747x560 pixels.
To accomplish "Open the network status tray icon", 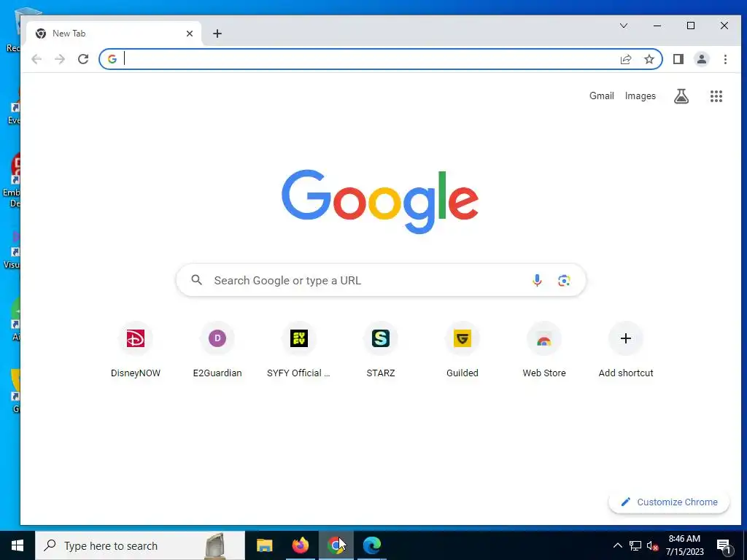I will pyautogui.click(x=635, y=545).
